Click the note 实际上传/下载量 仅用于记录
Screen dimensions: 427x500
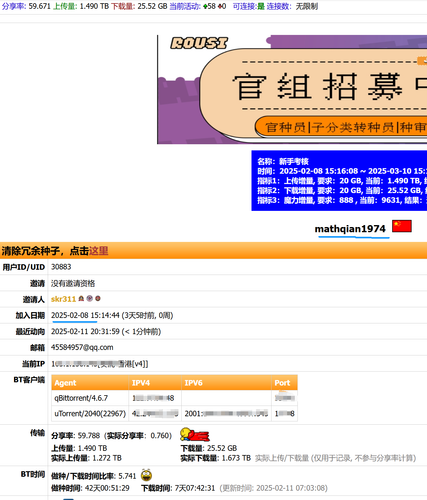click(335, 458)
